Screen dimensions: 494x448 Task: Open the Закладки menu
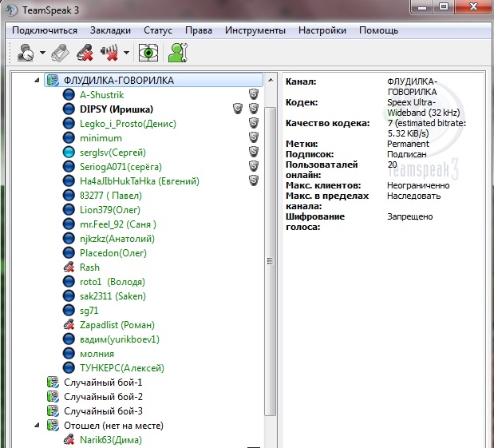tap(110, 30)
